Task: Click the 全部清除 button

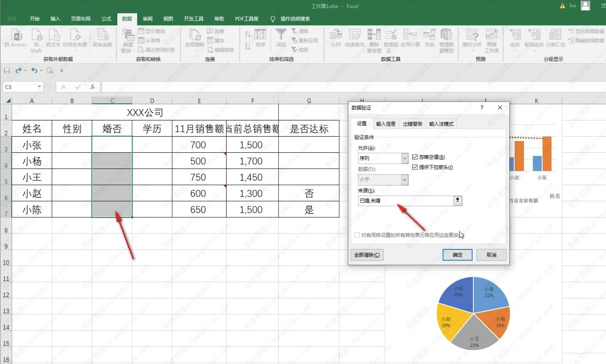Action: point(367,255)
